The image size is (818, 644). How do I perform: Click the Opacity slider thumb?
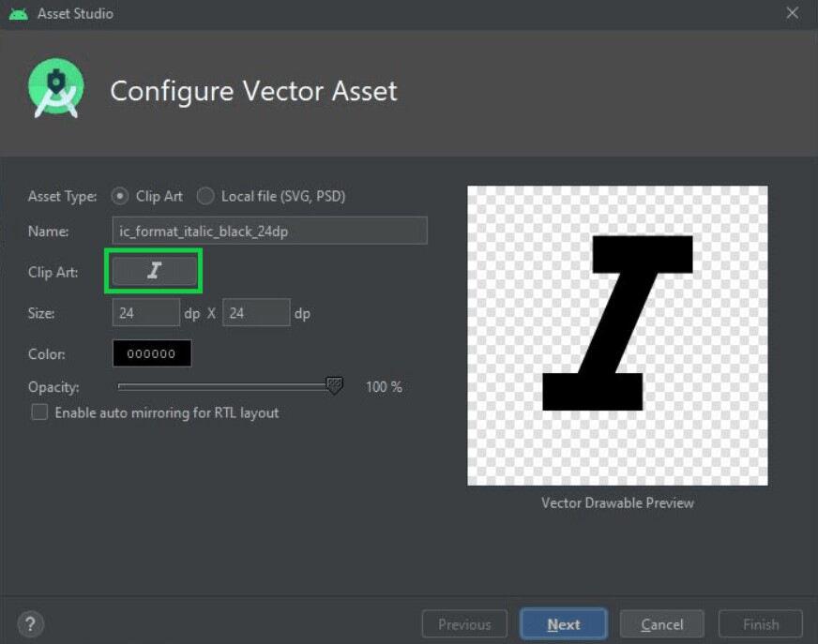pos(334,385)
